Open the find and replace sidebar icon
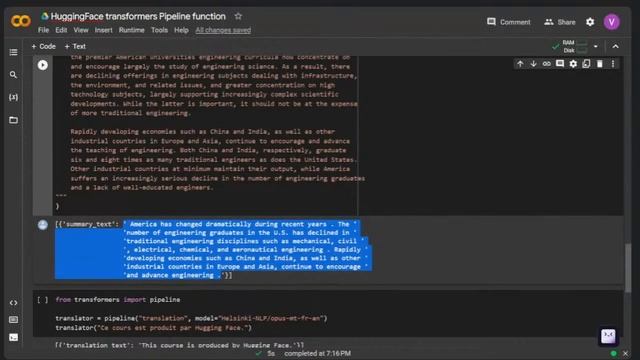640x360 pixels. (13, 75)
